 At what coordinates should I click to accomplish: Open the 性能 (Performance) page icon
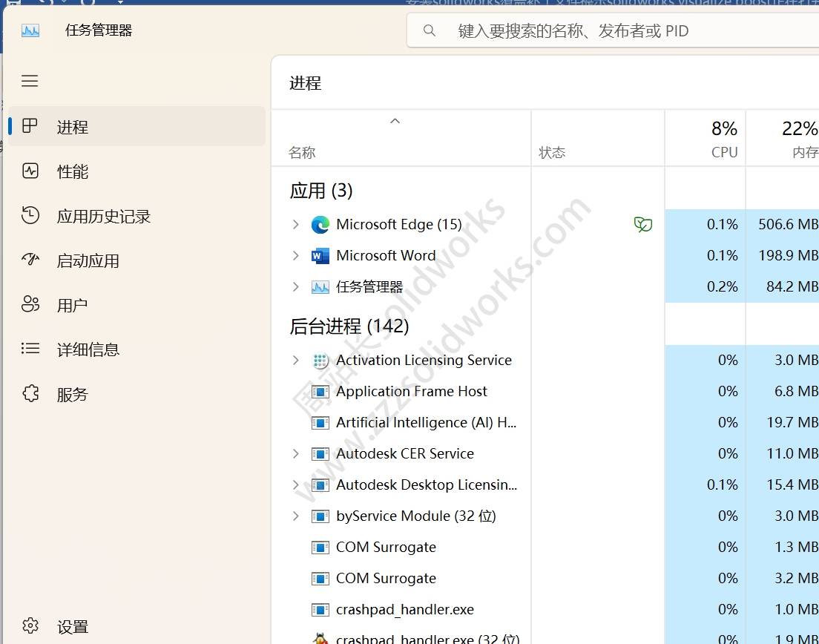click(30, 171)
